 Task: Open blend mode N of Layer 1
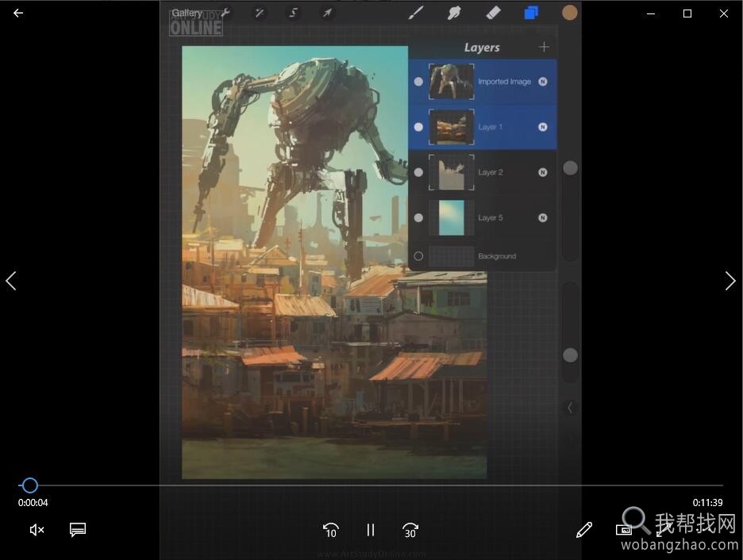[x=543, y=127]
